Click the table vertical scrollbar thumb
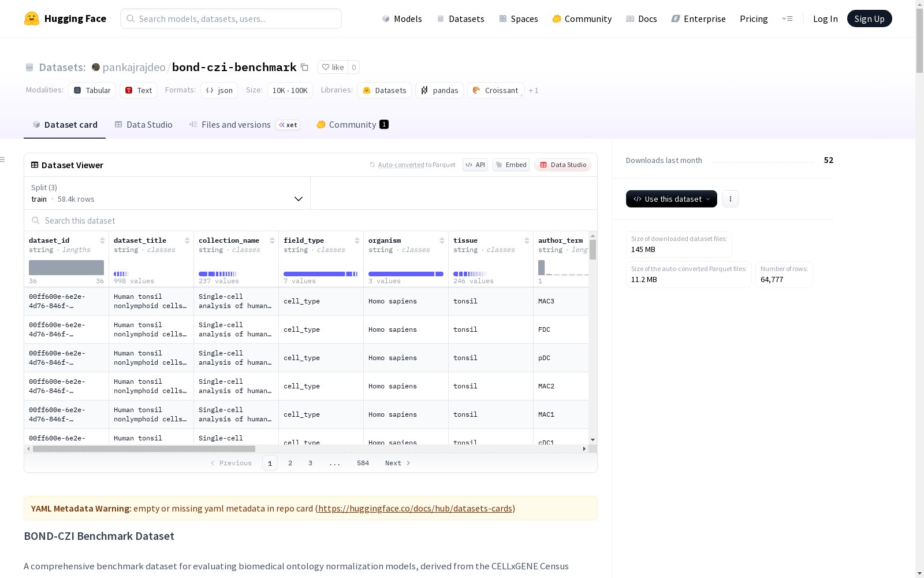The image size is (924, 578). [x=593, y=250]
